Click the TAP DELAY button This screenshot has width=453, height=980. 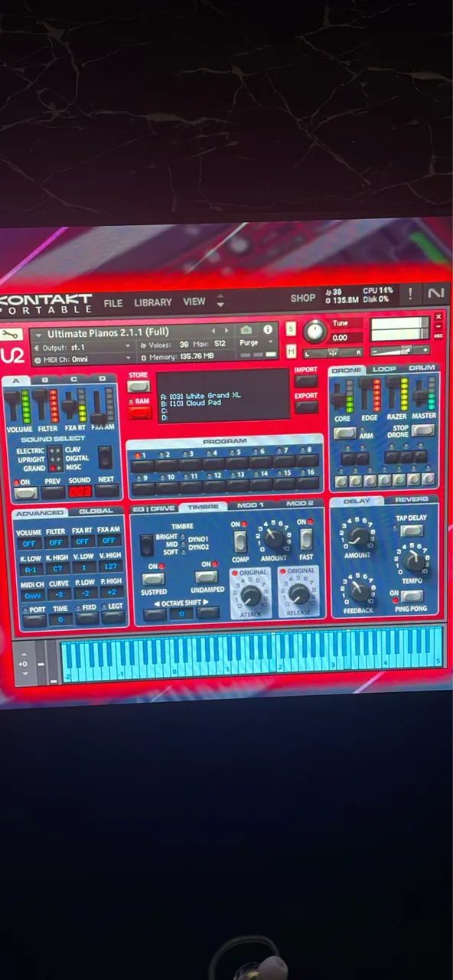(x=412, y=531)
